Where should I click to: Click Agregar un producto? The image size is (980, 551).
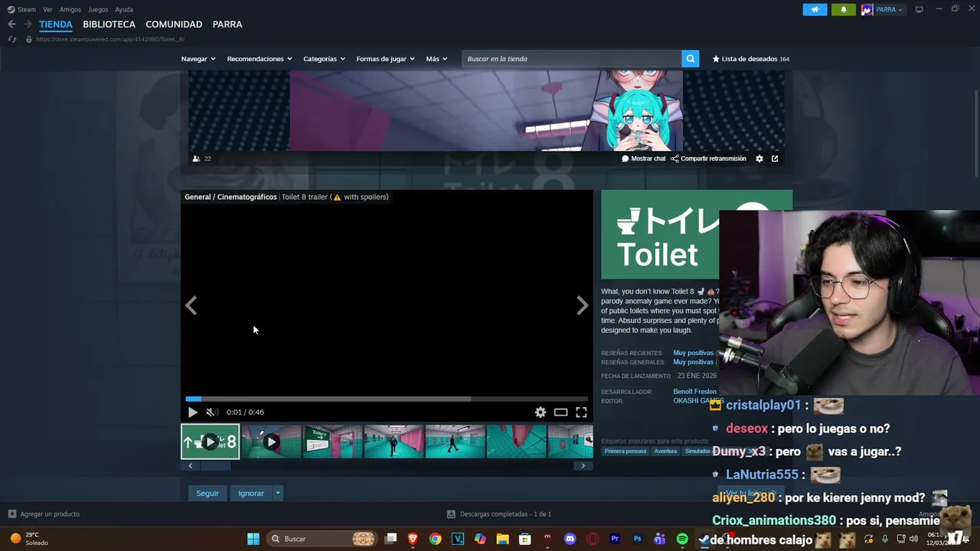pos(44,514)
